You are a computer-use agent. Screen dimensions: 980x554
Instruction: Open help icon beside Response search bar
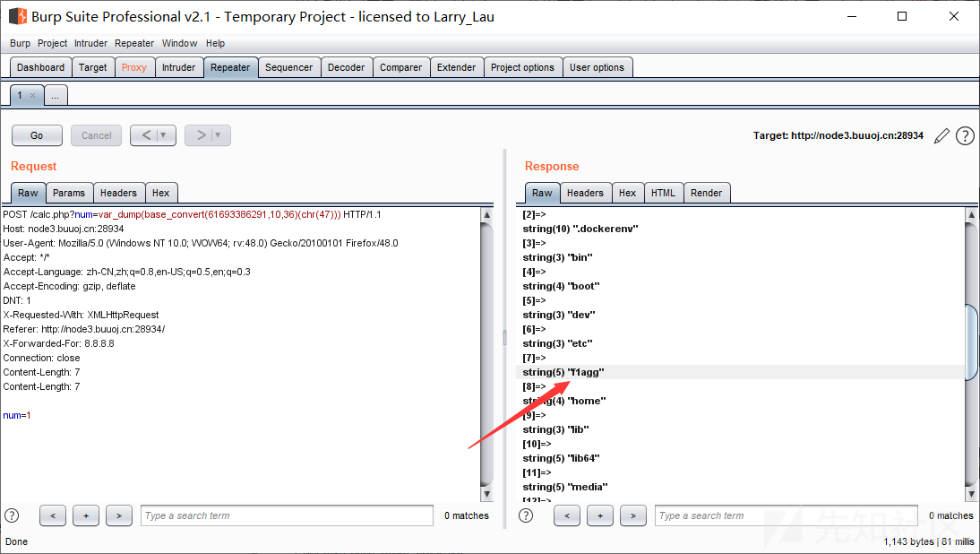tap(526, 515)
